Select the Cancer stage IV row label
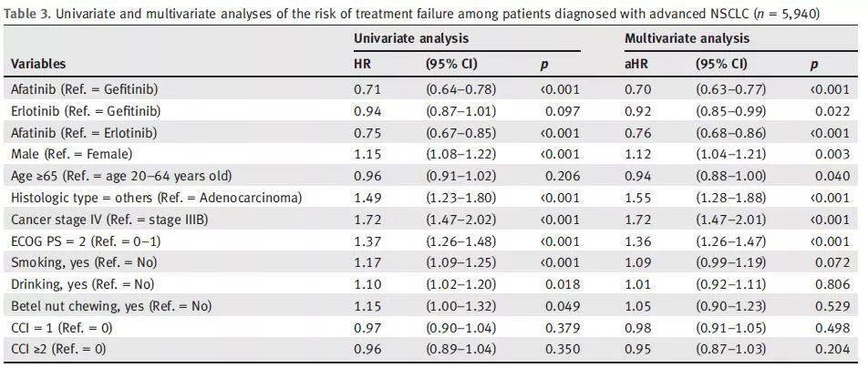The height and width of the screenshot is (368, 868). 108,219
